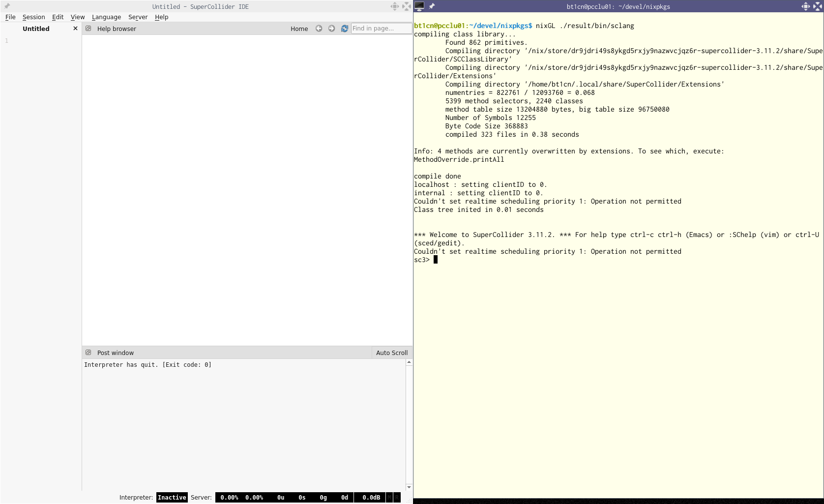Go to Help browser Home
Screen dimensions: 824x504
299,29
